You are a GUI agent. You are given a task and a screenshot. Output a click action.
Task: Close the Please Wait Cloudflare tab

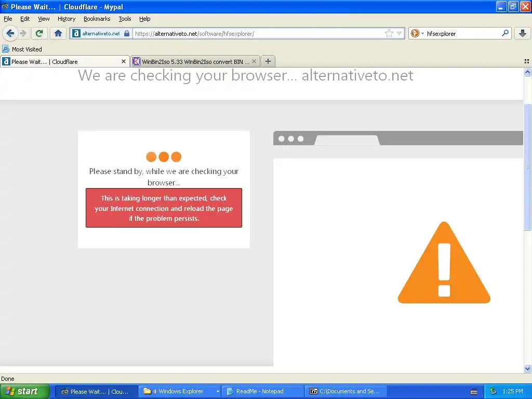coord(124,61)
